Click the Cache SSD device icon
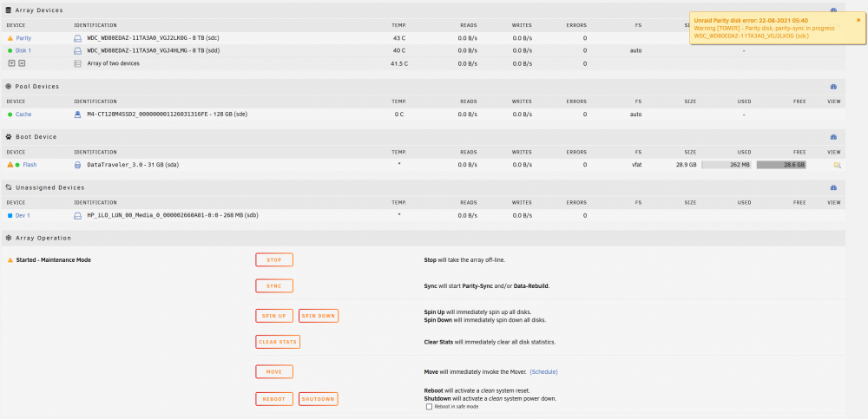This screenshot has height=419, width=868. 77,114
